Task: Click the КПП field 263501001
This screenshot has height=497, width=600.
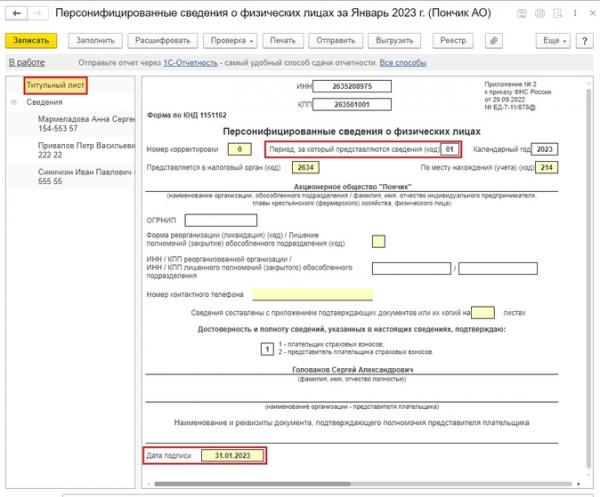Action: (x=352, y=104)
